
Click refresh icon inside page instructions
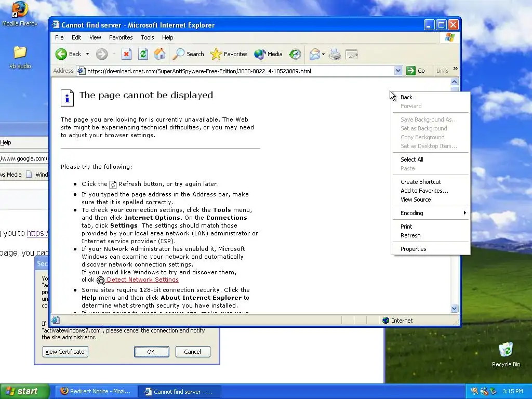click(113, 184)
